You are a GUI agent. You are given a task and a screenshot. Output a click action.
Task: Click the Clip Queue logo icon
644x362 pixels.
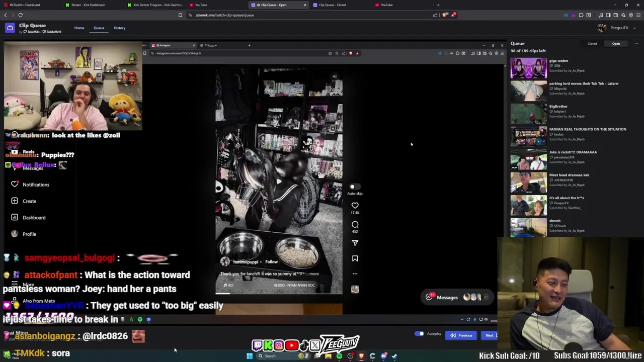(10, 28)
